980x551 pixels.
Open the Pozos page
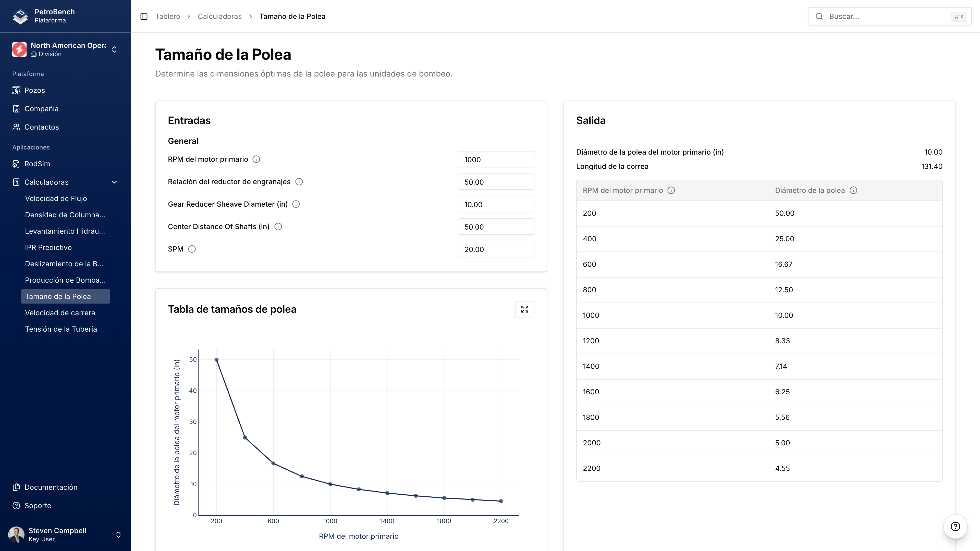tap(35, 90)
